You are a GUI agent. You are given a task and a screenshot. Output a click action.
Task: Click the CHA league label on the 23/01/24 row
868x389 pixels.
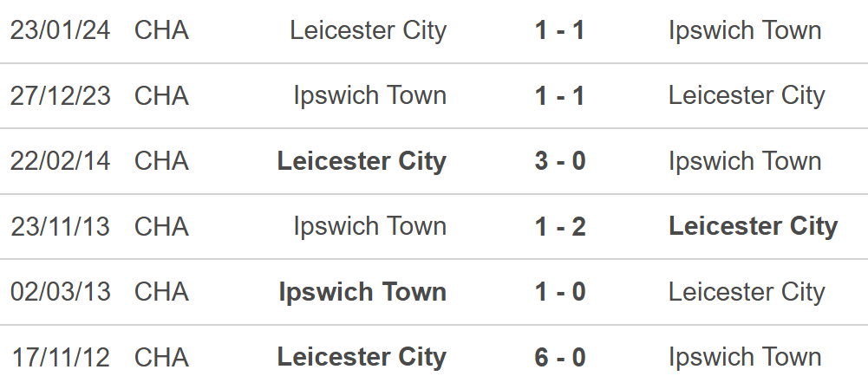(x=161, y=29)
